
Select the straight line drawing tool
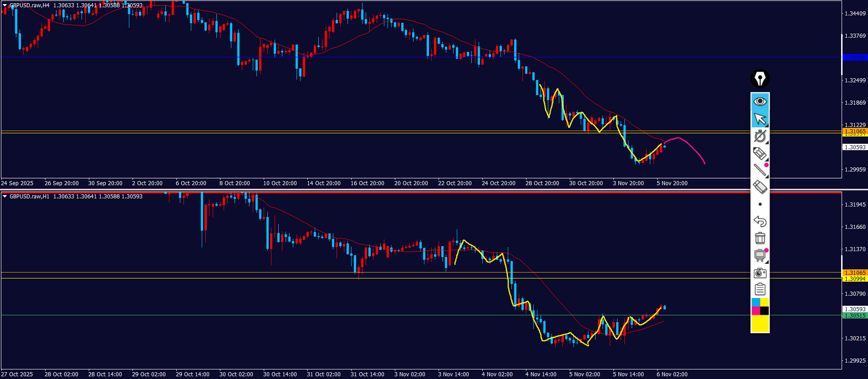pyautogui.click(x=760, y=170)
